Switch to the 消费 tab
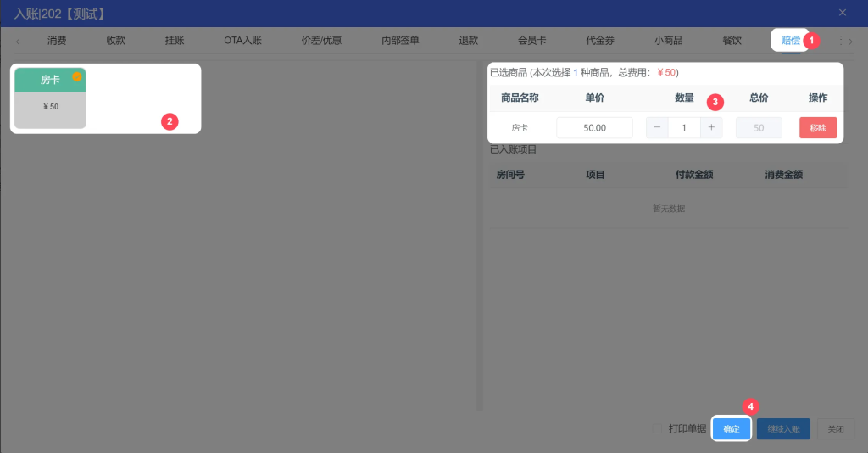Viewport: 868px width, 453px height. [x=57, y=41]
